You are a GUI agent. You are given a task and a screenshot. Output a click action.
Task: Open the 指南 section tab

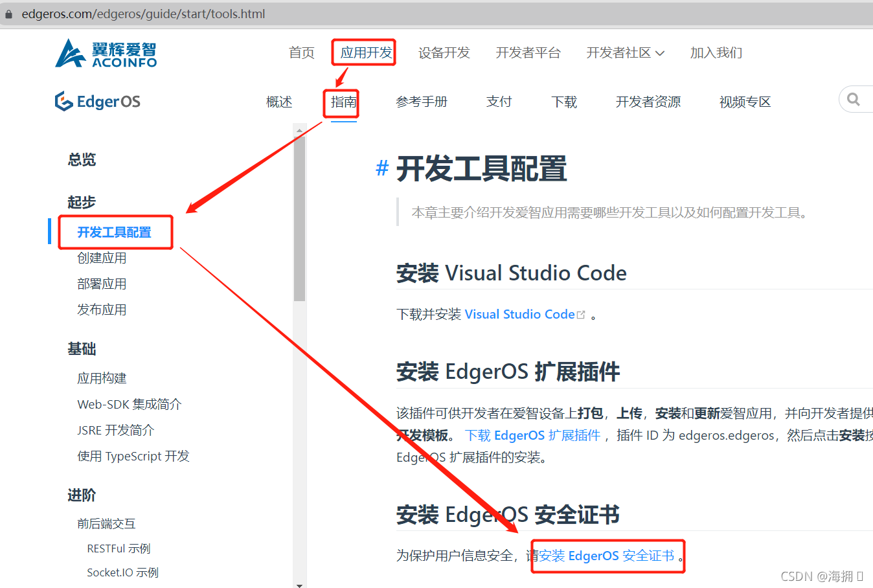click(x=341, y=102)
